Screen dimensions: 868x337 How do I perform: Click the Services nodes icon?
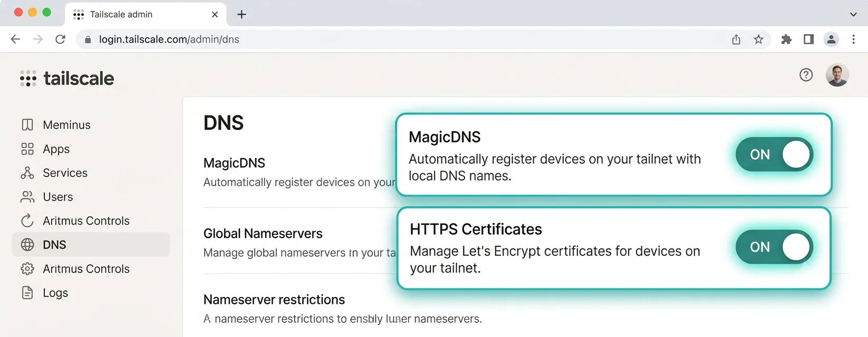[x=27, y=173]
